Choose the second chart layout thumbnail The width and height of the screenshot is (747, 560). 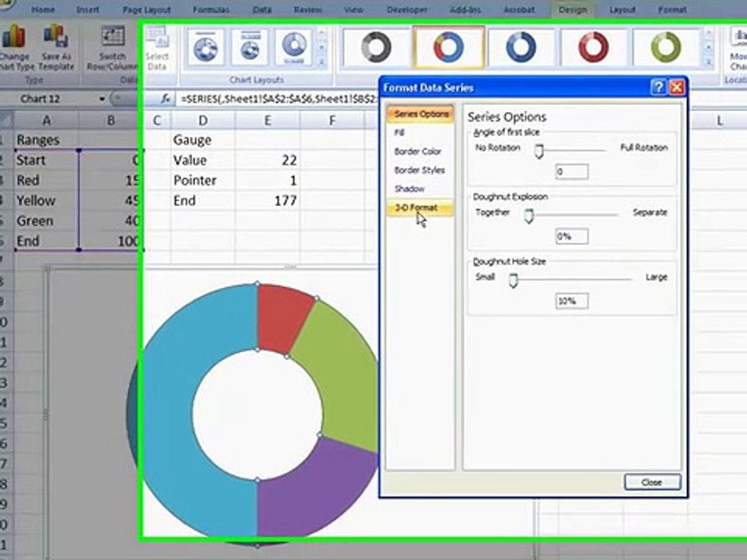click(x=250, y=47)
